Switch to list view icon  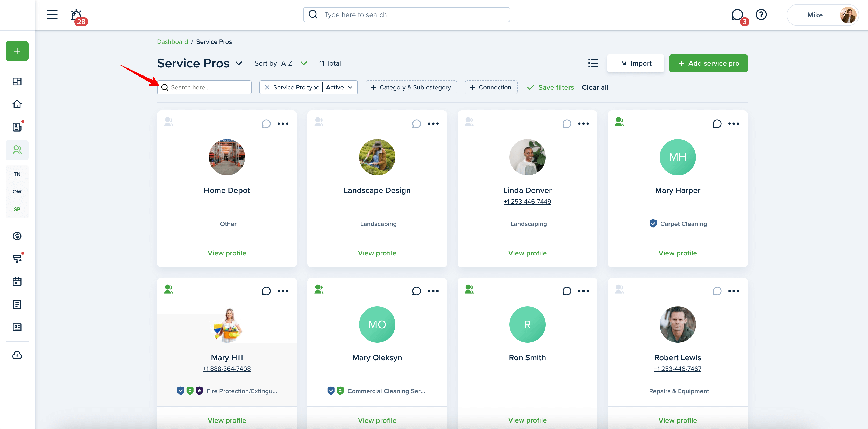tap(593, 63)
